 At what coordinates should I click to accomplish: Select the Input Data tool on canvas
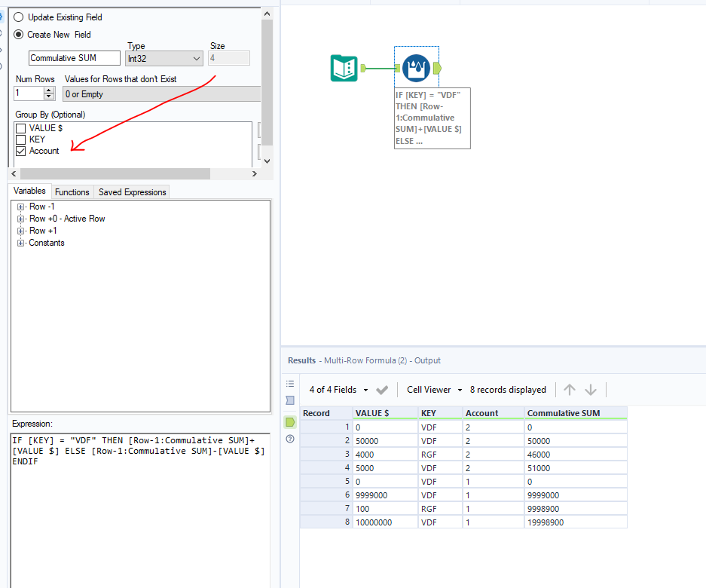[x=344, y=69]
